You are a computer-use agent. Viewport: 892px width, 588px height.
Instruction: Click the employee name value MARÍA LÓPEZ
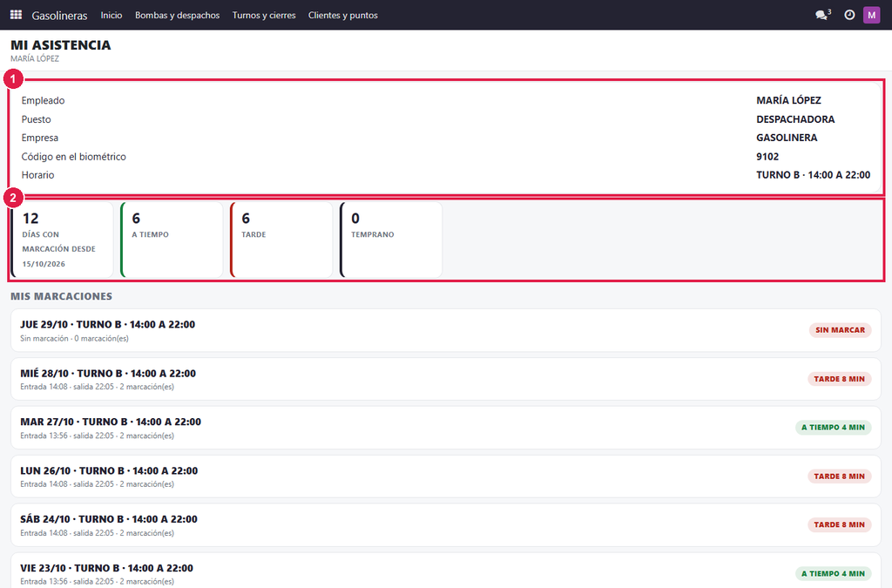[x=788, y=100]
